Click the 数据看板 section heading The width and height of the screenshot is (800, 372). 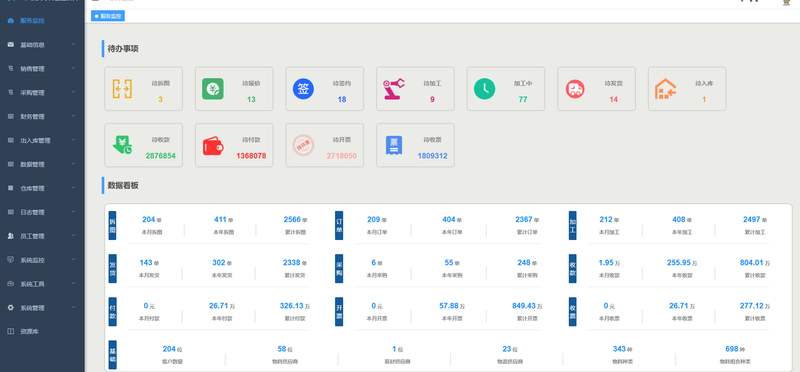[x=123, y=185]
